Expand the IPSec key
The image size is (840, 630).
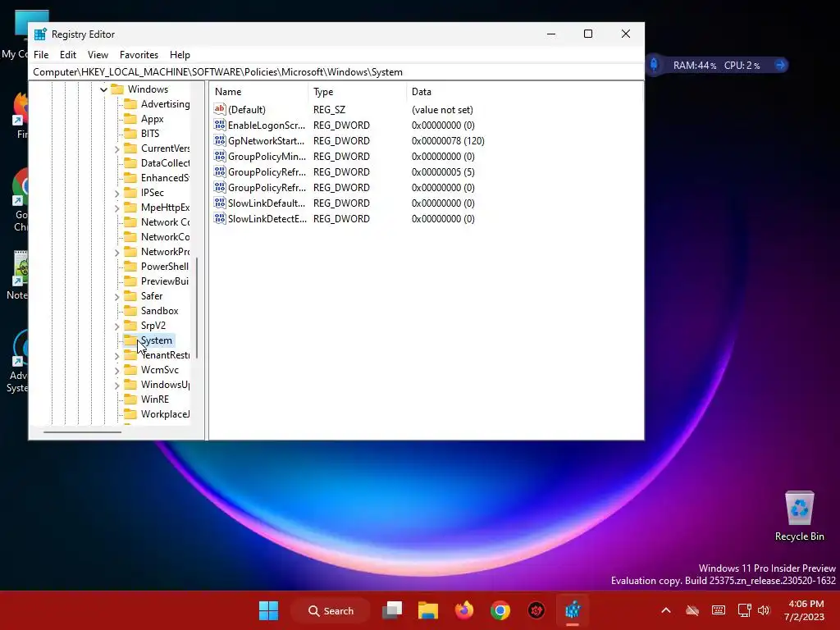pyautogui.click(x=116, y=193)
